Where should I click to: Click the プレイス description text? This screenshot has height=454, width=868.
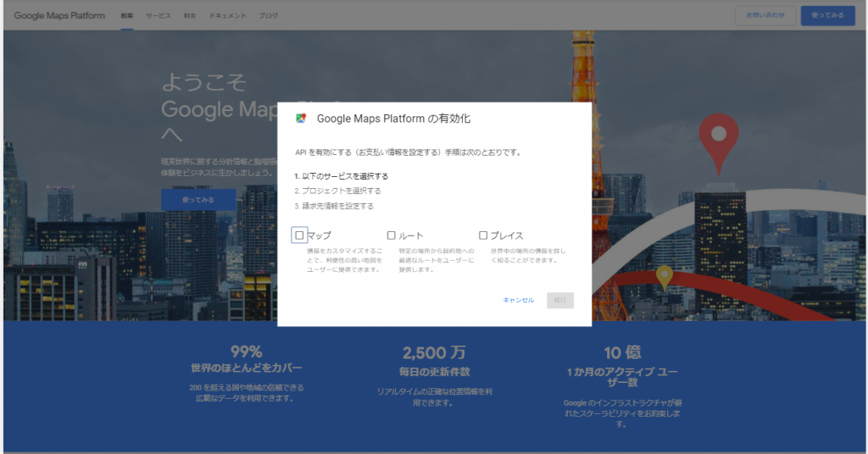528,256
